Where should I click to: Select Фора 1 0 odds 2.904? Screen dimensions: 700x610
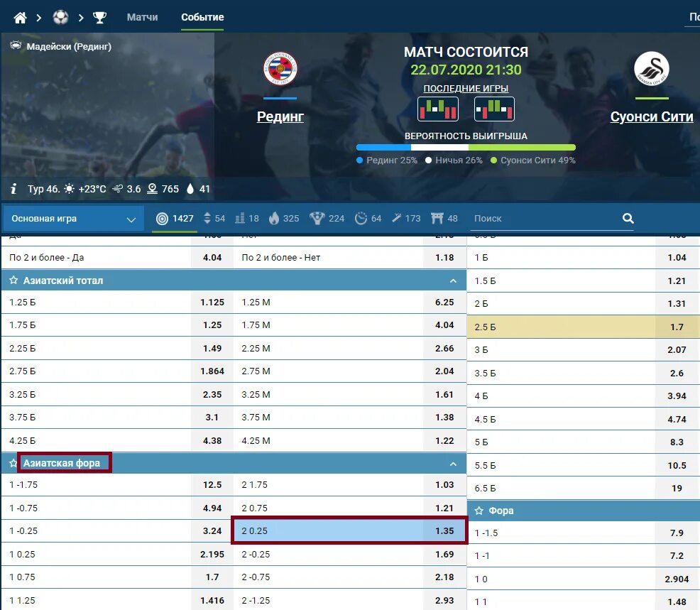click(583, 579)
